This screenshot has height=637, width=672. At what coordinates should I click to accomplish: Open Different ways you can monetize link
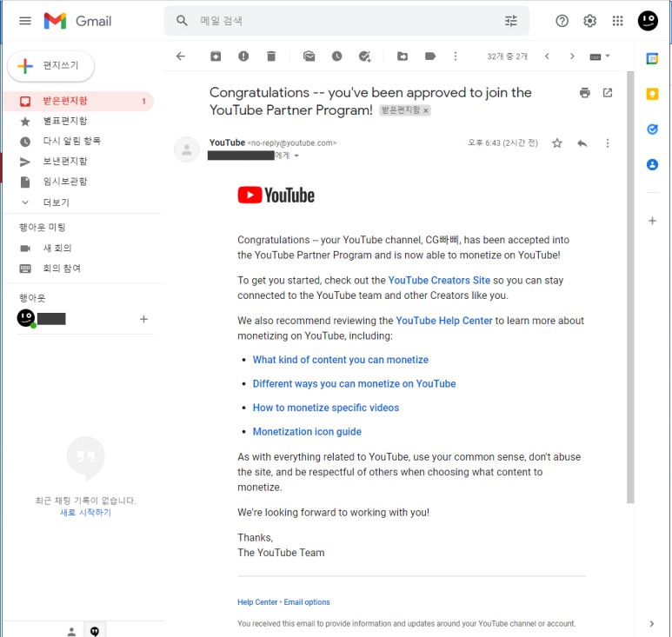click(354, 384)
